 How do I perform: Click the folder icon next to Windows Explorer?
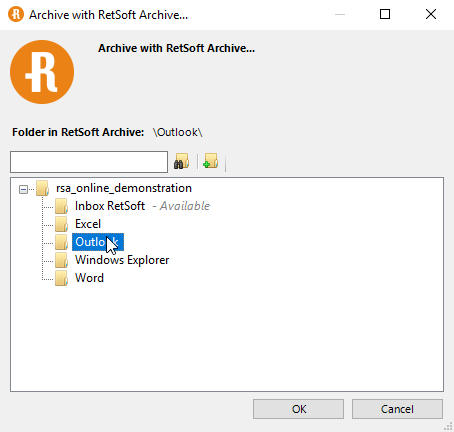pos(62,260)
